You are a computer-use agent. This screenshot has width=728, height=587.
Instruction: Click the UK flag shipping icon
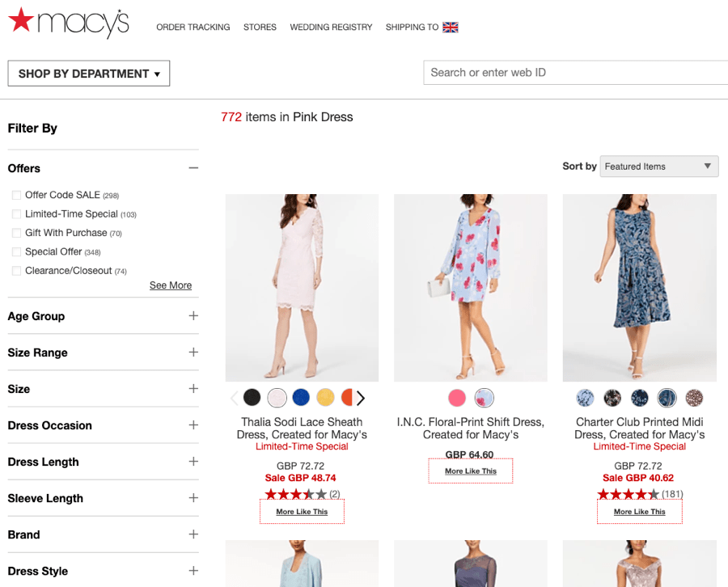(451, 27)
